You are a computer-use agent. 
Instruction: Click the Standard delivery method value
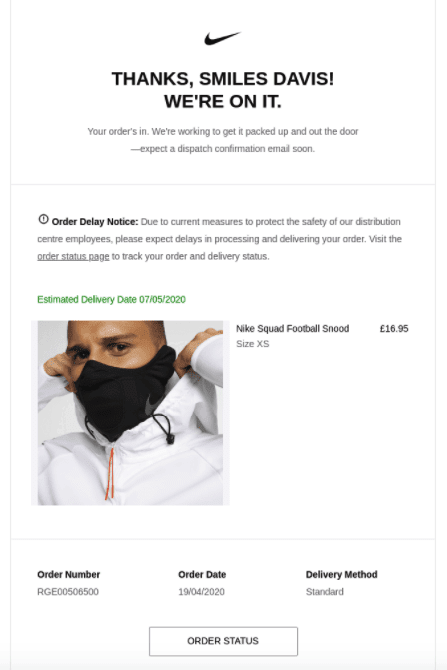[x=324, y=592]
